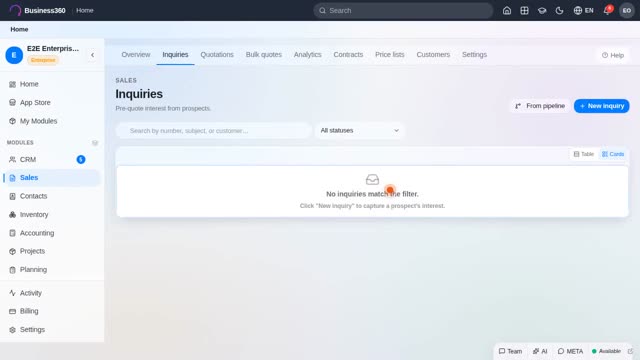Switch to Inquiries tab
The width and height of the screenshot is (640, 360).
coord(175,55)
